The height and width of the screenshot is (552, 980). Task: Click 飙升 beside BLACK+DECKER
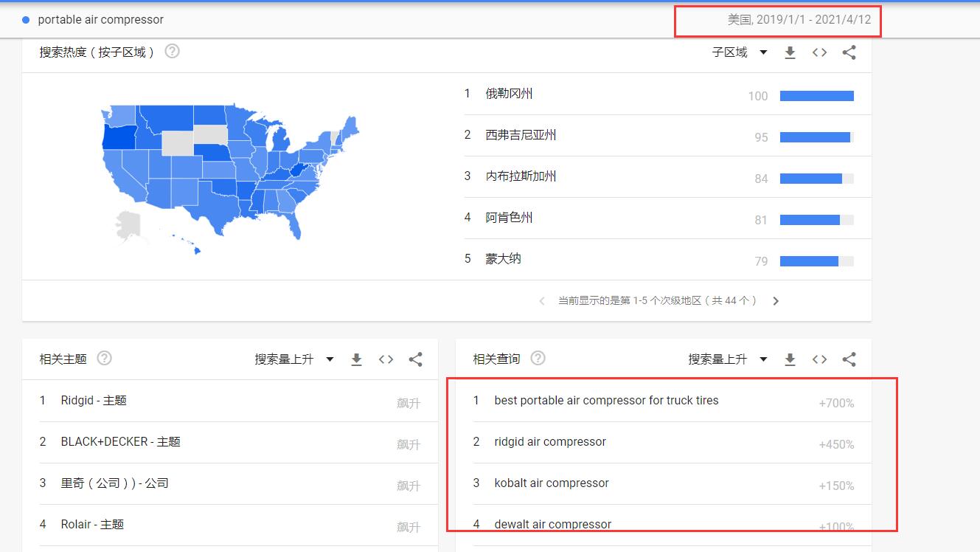point(409,445)
